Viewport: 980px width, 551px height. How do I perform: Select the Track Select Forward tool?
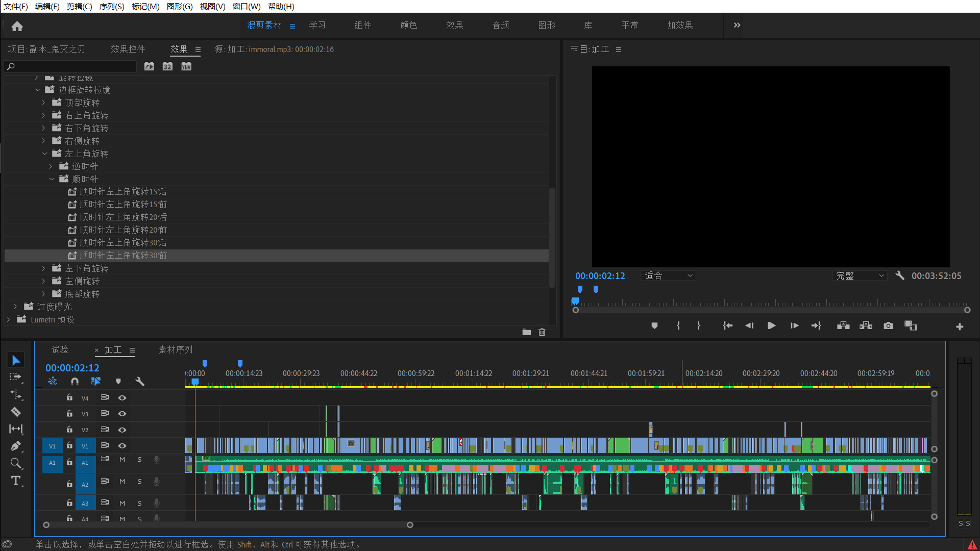(16, 377)
